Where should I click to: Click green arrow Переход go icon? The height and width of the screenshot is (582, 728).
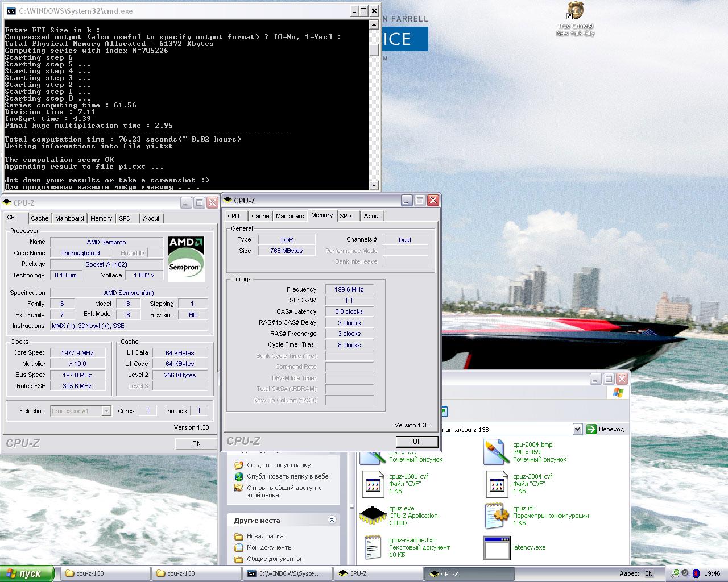click(591, 429)
